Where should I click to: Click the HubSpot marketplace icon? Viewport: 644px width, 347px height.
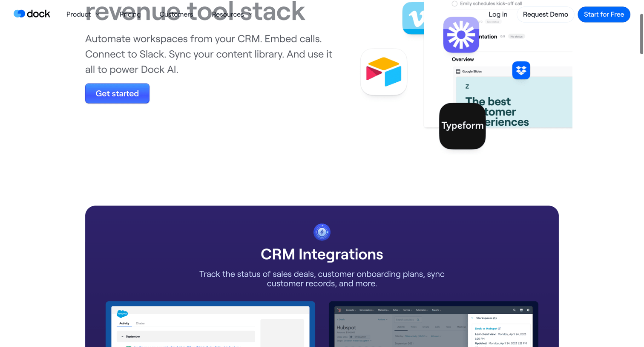[521, 310]
